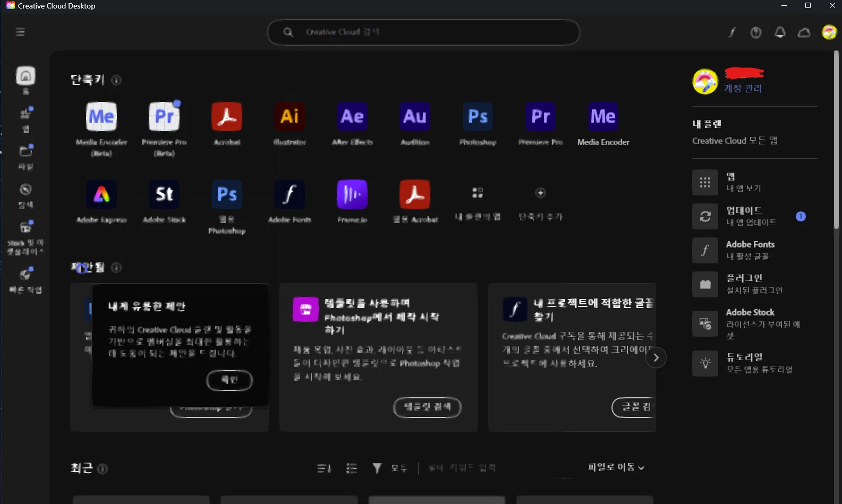
Task: Switch recent files to sorted list view
Action: (x=324, y=468)
